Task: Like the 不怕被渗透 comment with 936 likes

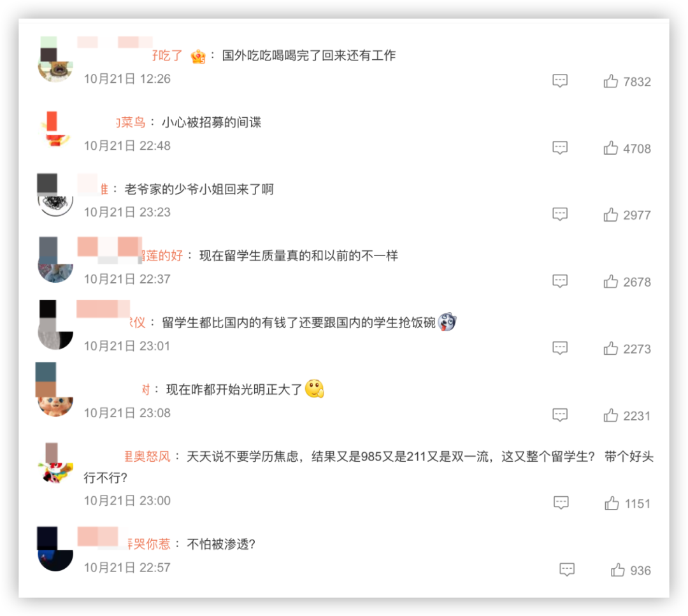Action: pos(618,570)
